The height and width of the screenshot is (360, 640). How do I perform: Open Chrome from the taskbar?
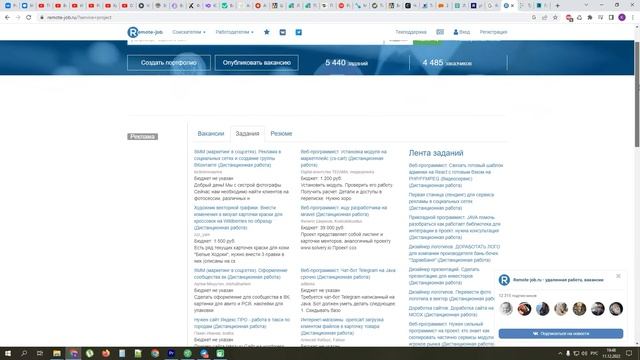tap(155, 353)
